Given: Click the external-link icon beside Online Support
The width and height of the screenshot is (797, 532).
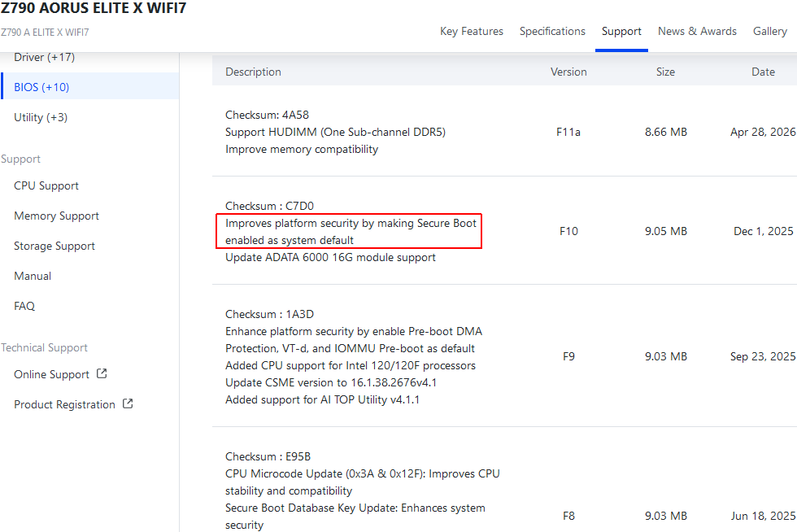Looking at the screenshot, I should coord(102,374).
